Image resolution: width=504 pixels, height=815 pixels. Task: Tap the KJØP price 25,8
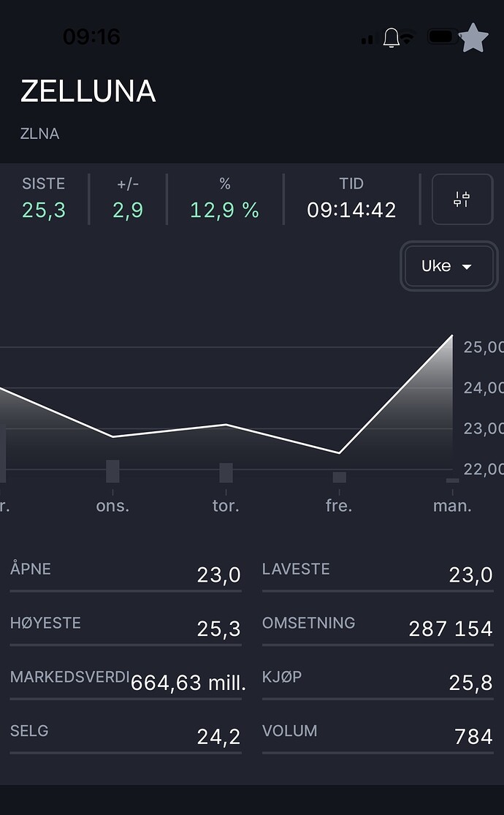470,683
